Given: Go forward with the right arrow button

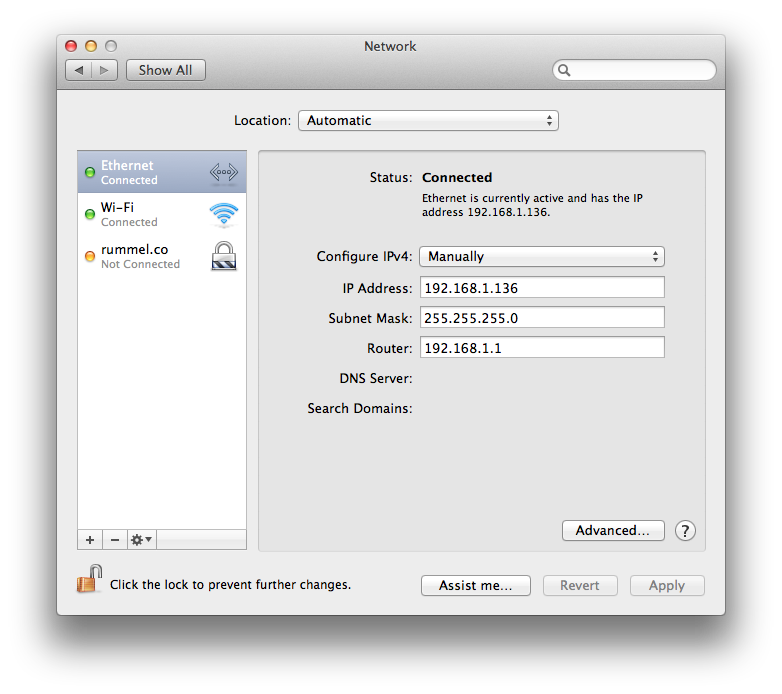Looking at the screenshot, I should (104, 70).
